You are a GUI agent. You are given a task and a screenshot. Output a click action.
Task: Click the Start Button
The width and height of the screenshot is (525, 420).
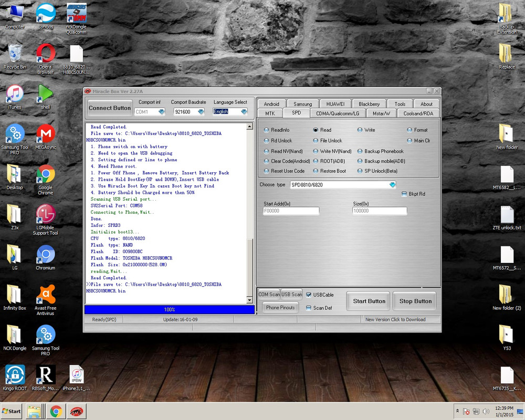(x=369, y=301)
